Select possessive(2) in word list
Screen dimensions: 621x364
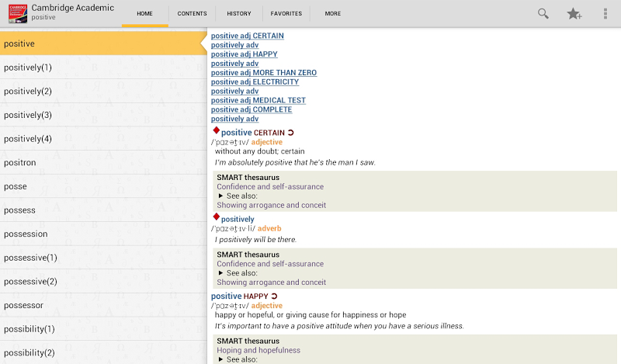pos(103,281)
